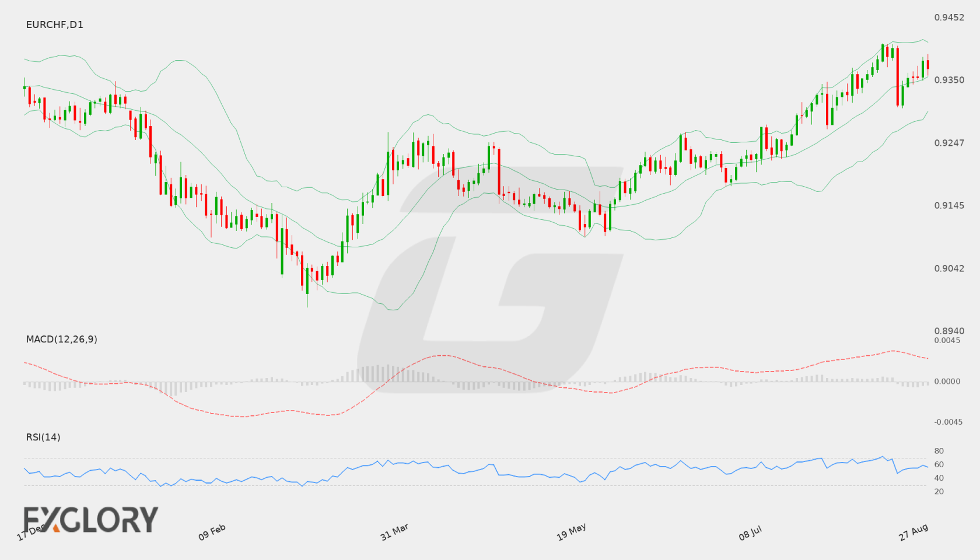Click the 31 Mar date label
The width and height of the screenshot is (980, 560).
click(394, 532)
